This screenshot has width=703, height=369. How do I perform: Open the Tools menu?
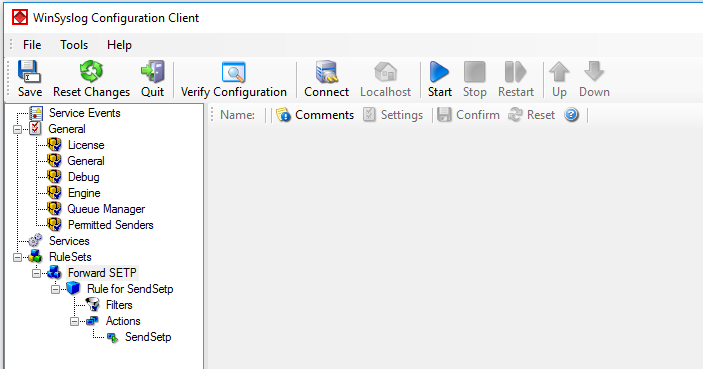74,45
